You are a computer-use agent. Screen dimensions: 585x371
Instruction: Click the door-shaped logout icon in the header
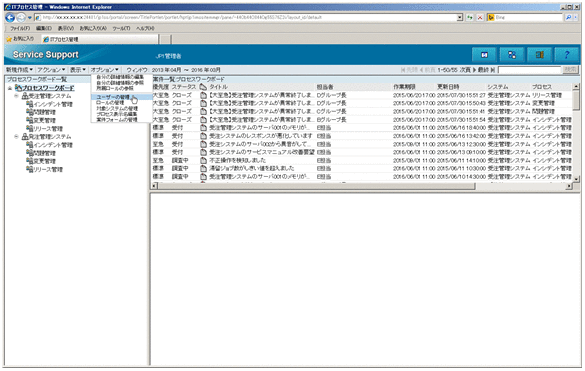pos(539,55)
